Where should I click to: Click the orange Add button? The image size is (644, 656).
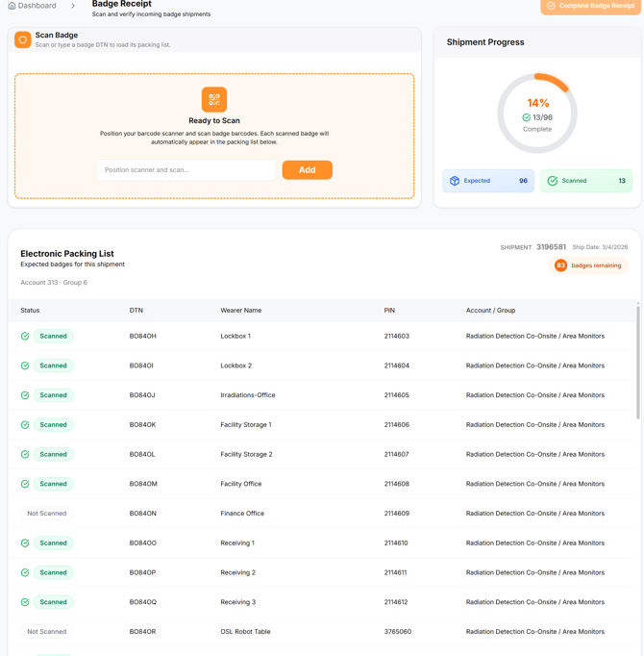[x=308, y=170]
